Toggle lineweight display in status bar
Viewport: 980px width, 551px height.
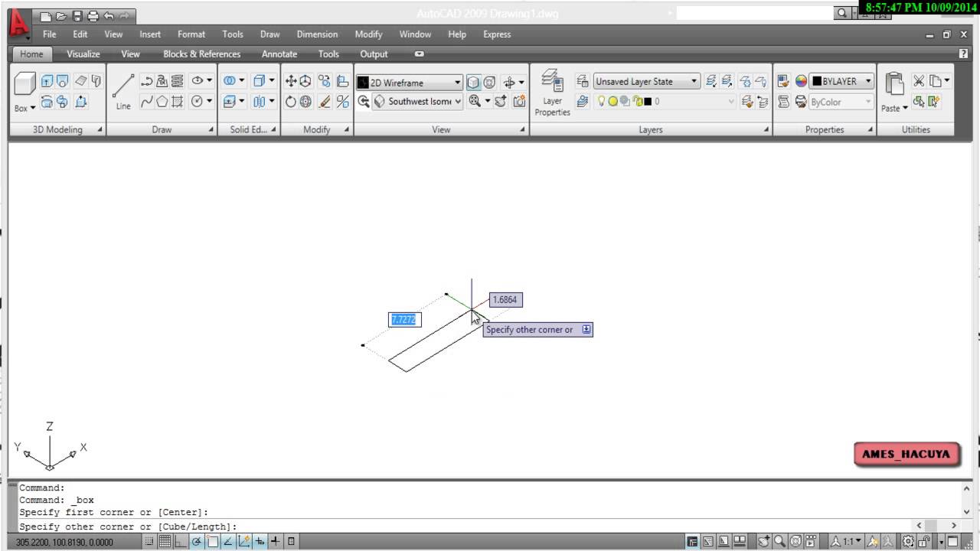point(276,542)
